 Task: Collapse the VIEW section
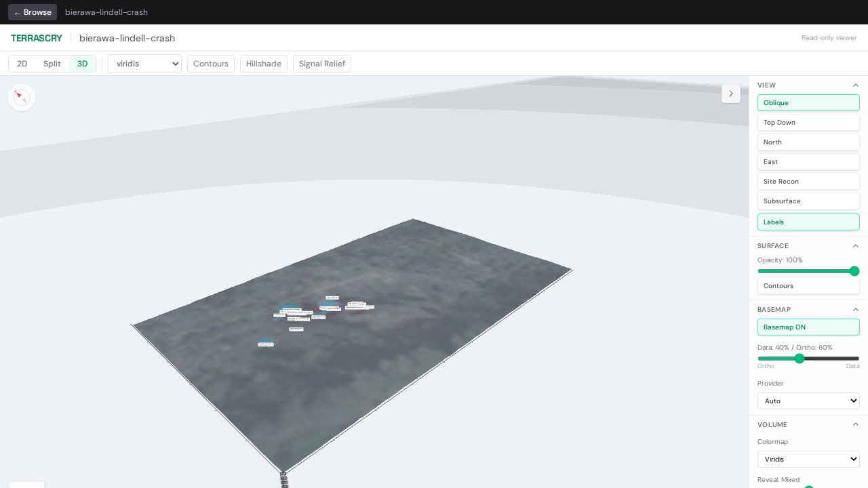pos(855,85)
